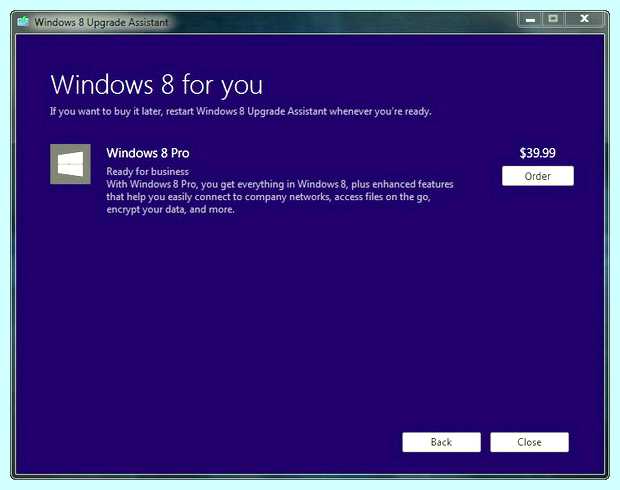Click the 'Windows 8 for you' heading
Viewport: 620px width, 490px height.
pos(157,85)
